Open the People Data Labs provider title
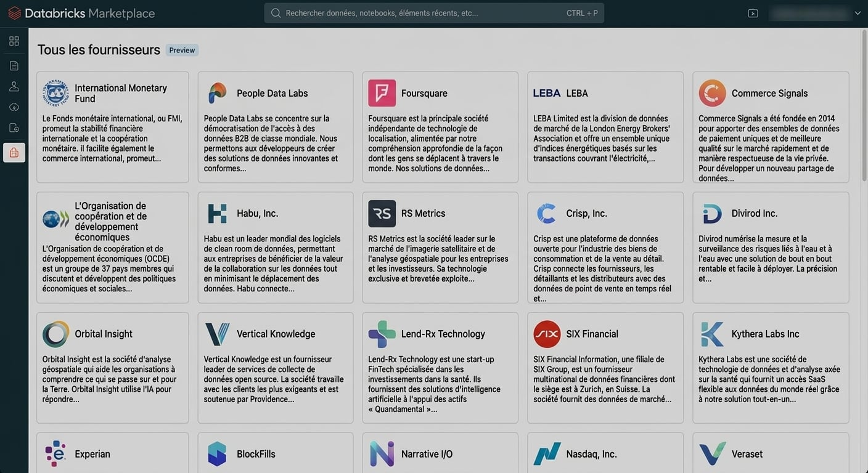This screenshot has height=473, width=868. click(272, 93)
